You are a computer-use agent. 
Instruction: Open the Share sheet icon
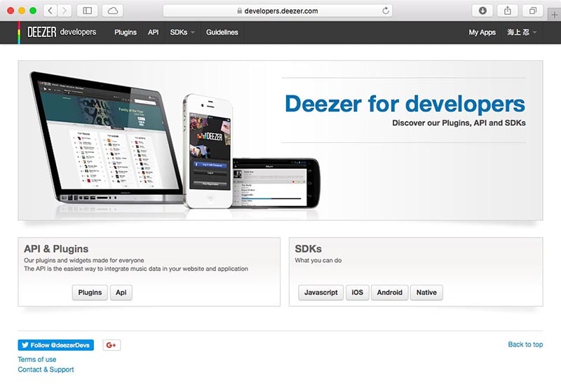pyautogui.click(x=507, y=11)
